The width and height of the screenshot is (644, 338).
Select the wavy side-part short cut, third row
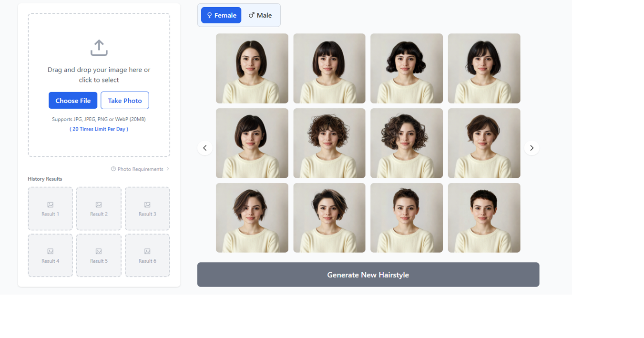point(252,218)
